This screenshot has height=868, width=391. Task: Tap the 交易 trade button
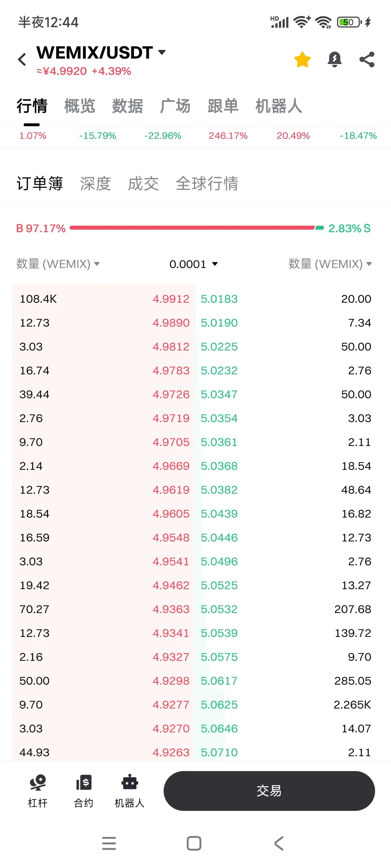pos(269,791)
